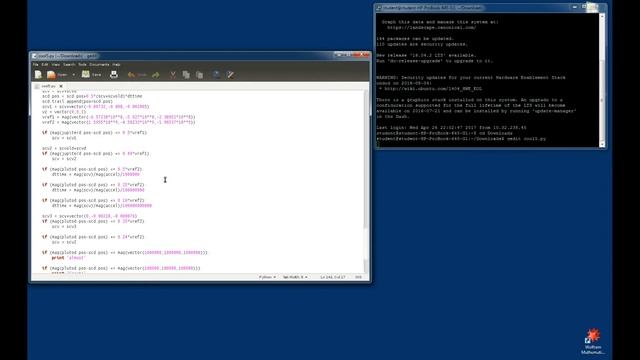
Task: Click the Open file icon in gedit toolbar
Action: pyautogui.click(x=51, y=75)
